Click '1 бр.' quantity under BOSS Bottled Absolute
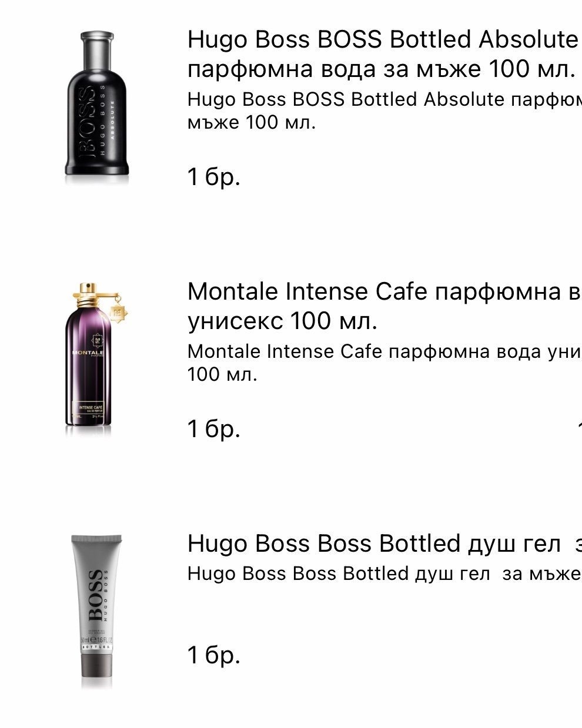This screenshot has height=728, width=582. pos(214,176)
